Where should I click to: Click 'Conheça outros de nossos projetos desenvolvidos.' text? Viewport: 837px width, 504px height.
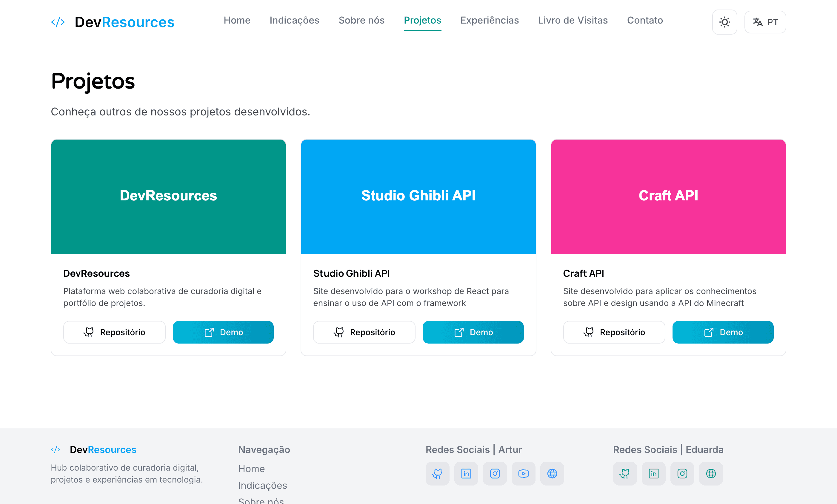180,112
